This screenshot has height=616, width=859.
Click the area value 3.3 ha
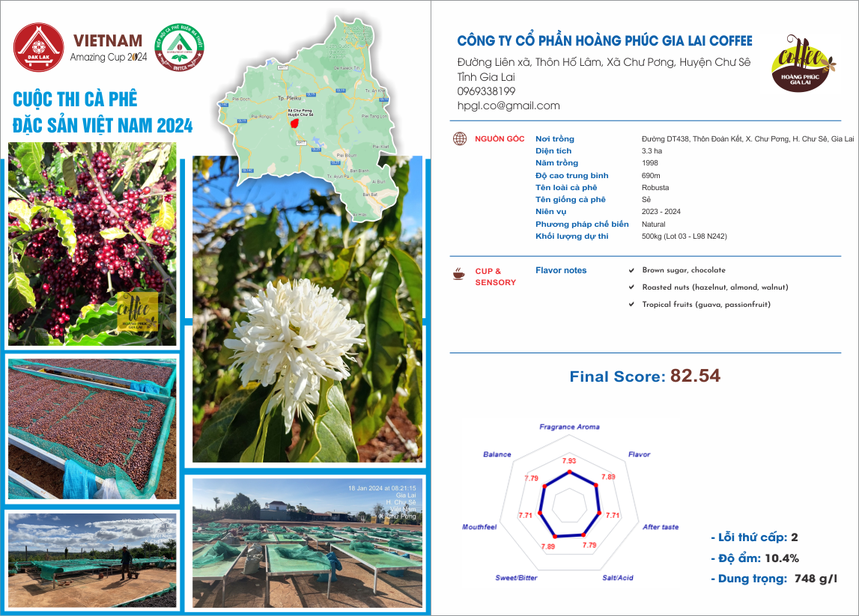652,151
